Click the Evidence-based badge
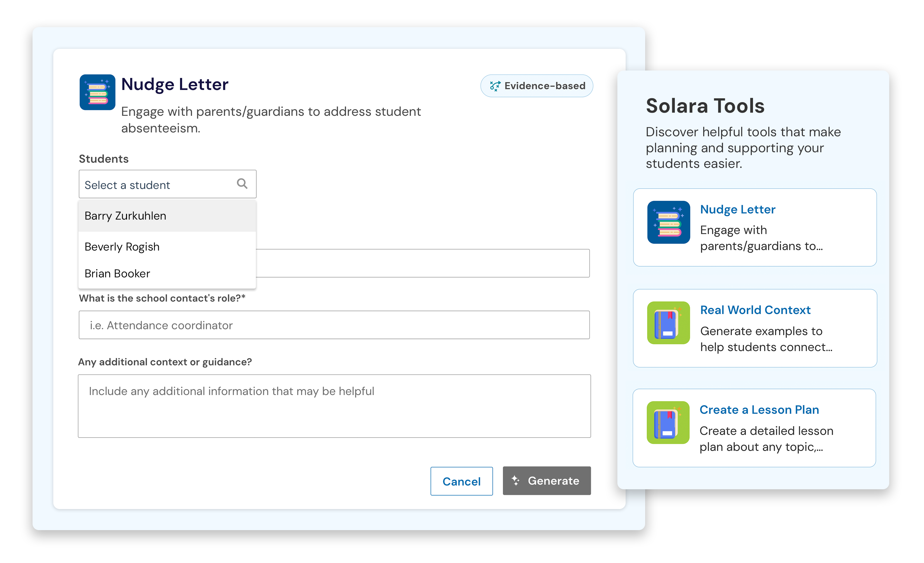Image resolution: width=924 pixels, height=563 pixels. click(537, 86)
